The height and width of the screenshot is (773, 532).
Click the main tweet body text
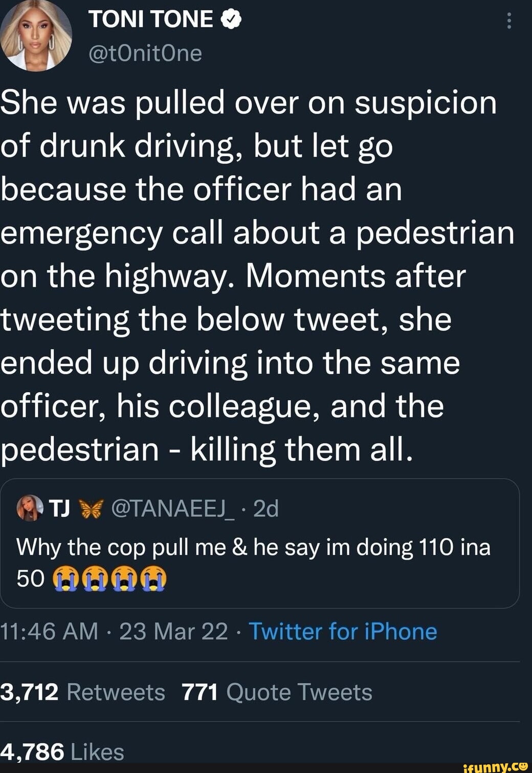pyautogui.click(x=256, y=276)
